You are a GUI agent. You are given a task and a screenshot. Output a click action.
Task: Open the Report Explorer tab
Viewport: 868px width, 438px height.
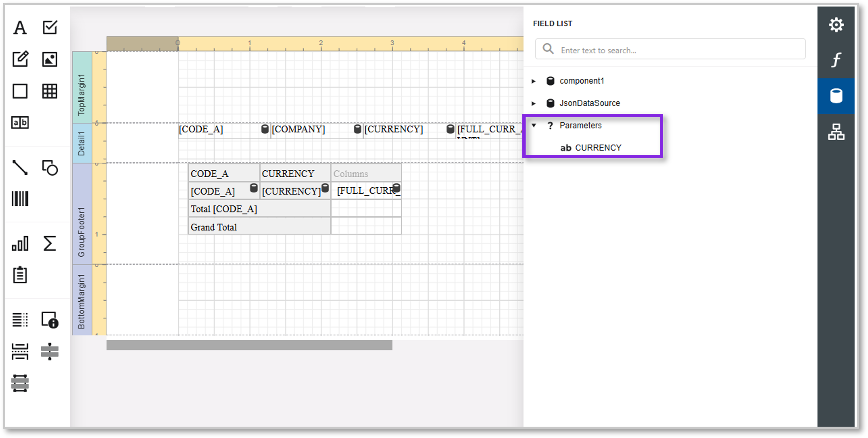coord(836,132)
